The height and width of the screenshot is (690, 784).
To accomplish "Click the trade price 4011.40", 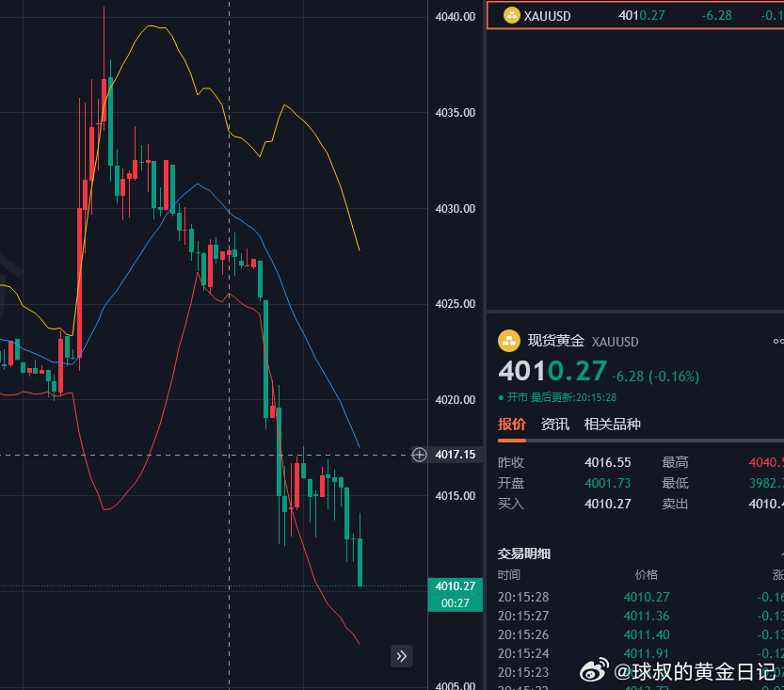I will pyautogui.click(x=647, y=634).
